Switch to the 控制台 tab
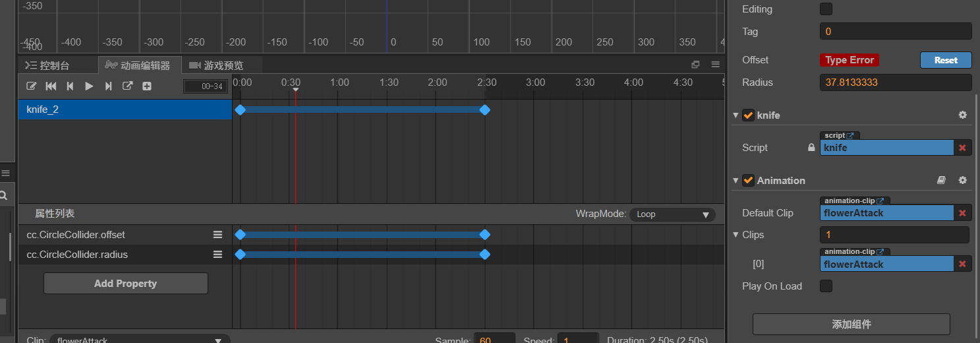 (47, 65)
